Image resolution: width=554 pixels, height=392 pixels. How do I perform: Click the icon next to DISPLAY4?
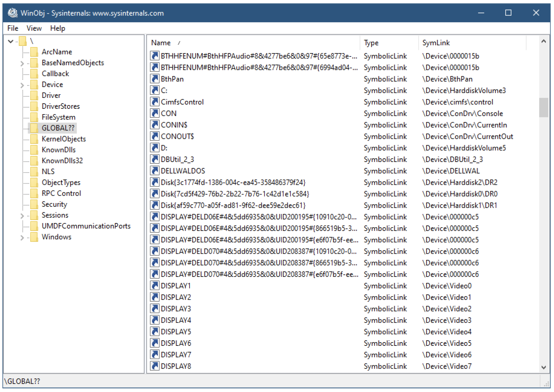point(155,320)
